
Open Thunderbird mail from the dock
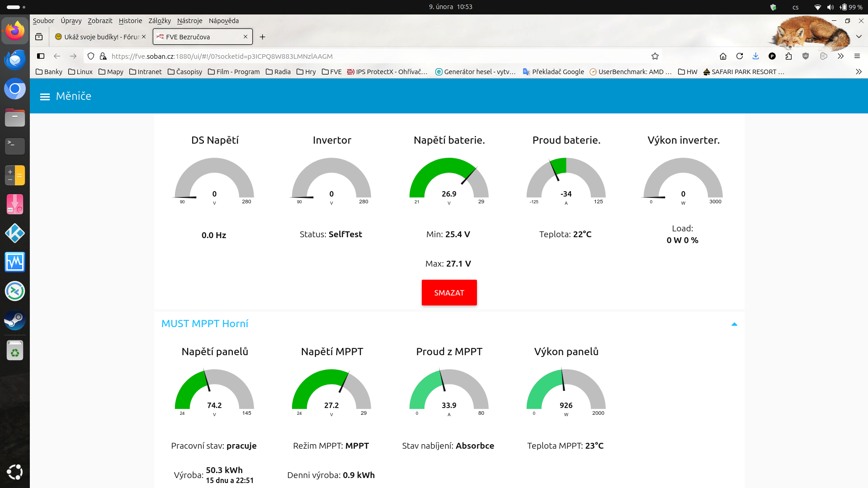click(x=15, y=60)
